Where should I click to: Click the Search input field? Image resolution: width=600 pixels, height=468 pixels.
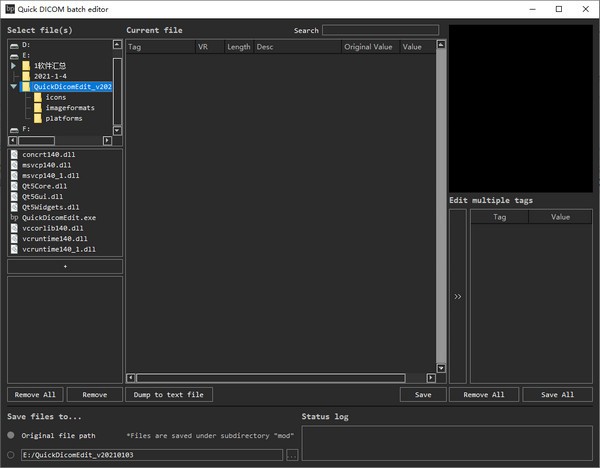(x=380, y=30)
